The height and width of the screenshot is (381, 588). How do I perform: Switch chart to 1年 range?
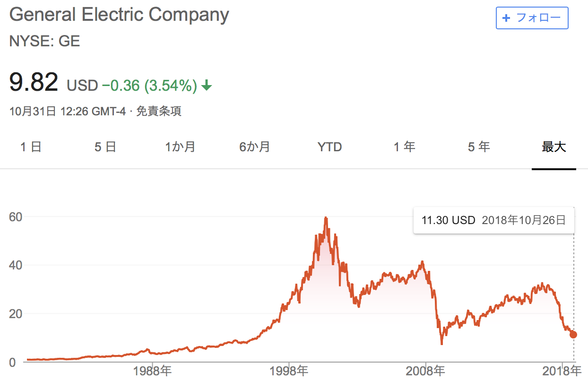coord(405,147)
